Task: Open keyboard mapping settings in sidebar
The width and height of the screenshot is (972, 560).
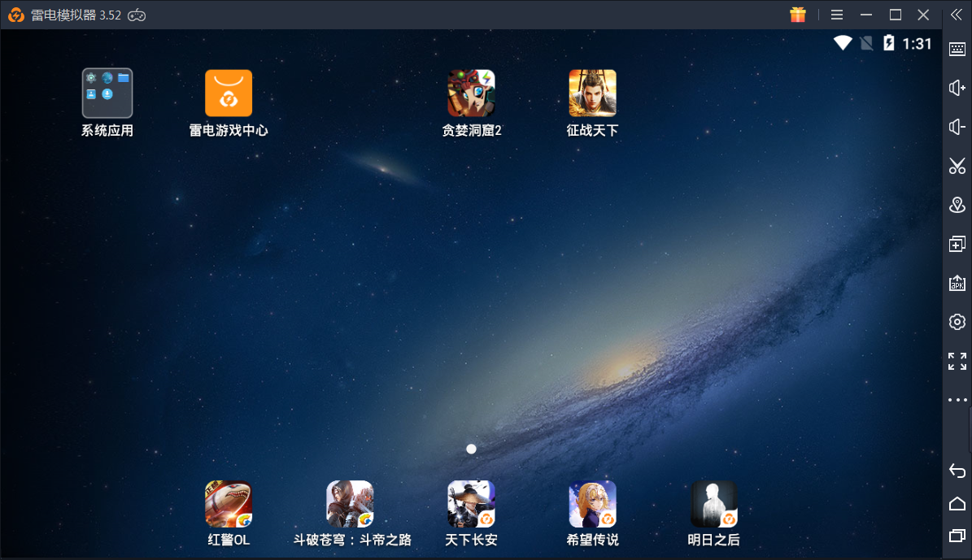Action: click(957, 49)
